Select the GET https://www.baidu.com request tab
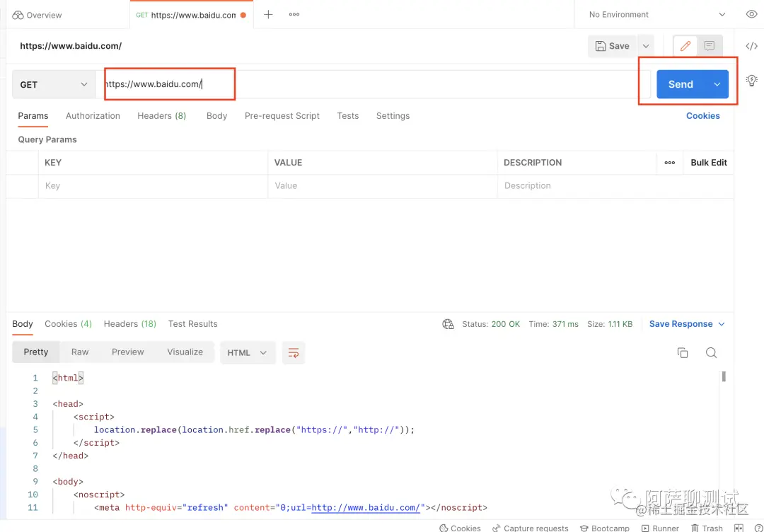The width and height of the screenshot is (764, 532). (191, 15)
